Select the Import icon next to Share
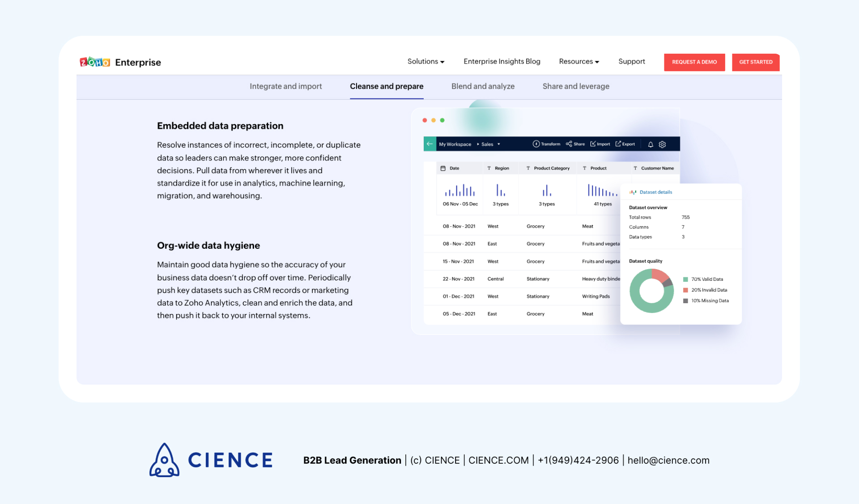This screenshot has height=504, width=859. (593, 144)
